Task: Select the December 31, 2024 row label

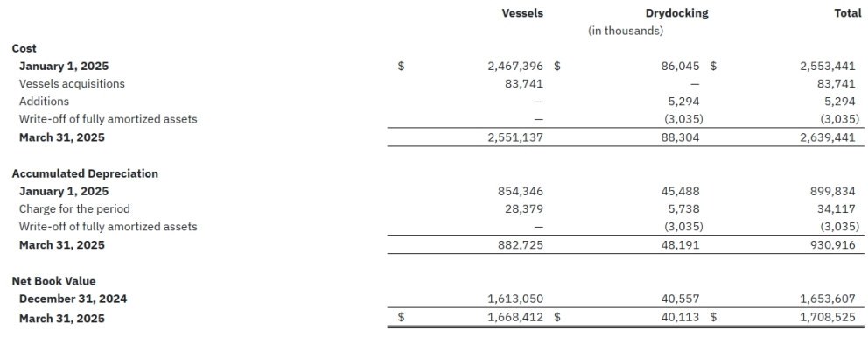Action: [73, 299]
